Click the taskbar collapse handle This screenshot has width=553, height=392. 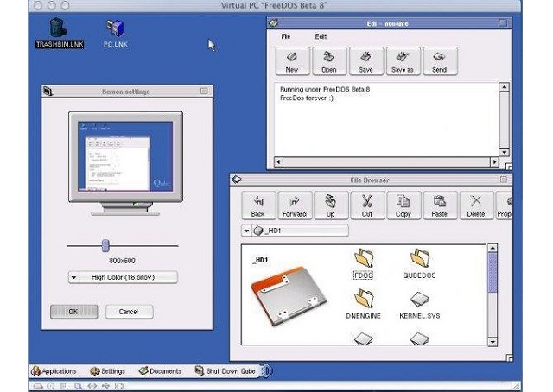(267, 371)
